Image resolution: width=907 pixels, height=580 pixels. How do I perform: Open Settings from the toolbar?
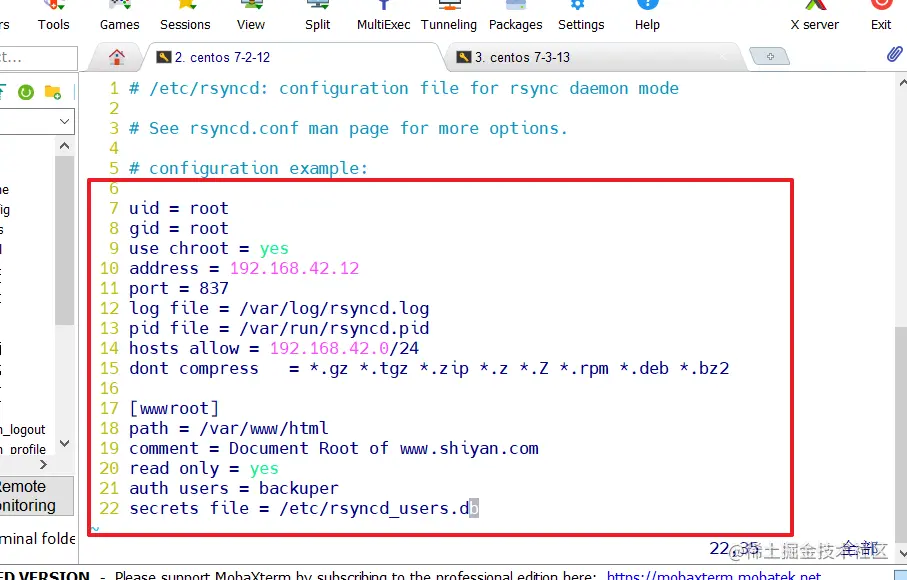pyautogui.click(x=581, y=16)
